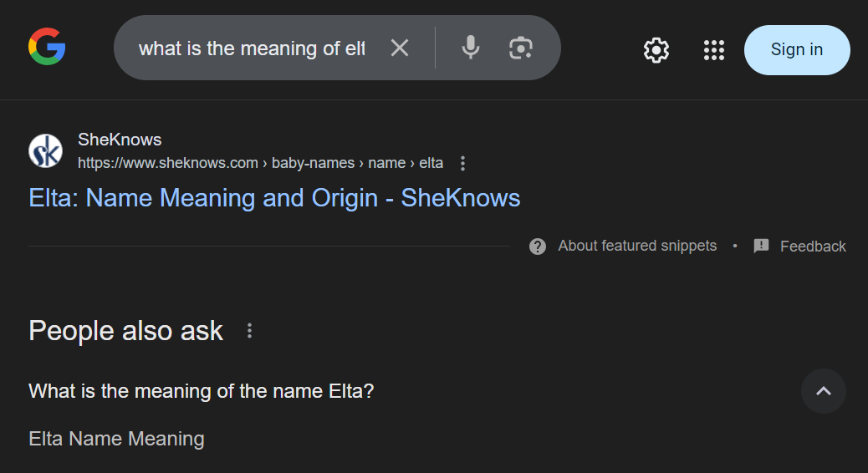Clear the search query with X
868x473 pixels.
pos(400,48)
